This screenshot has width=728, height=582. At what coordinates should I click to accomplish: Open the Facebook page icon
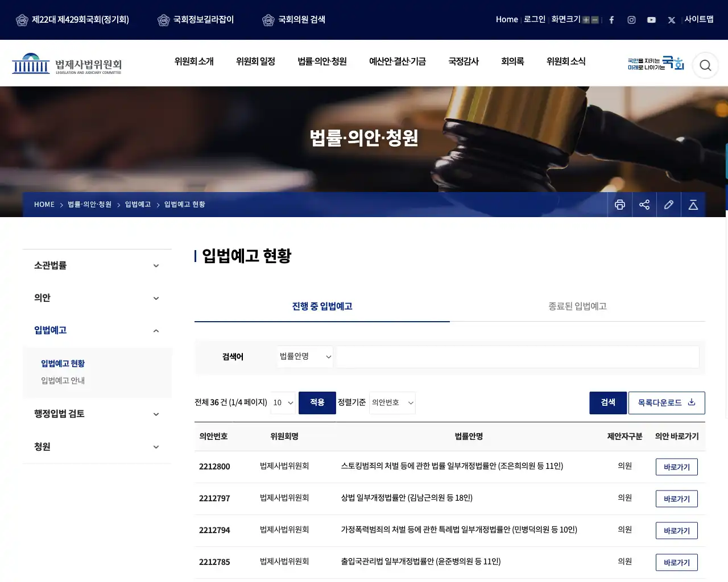click(x=611, y=20)
